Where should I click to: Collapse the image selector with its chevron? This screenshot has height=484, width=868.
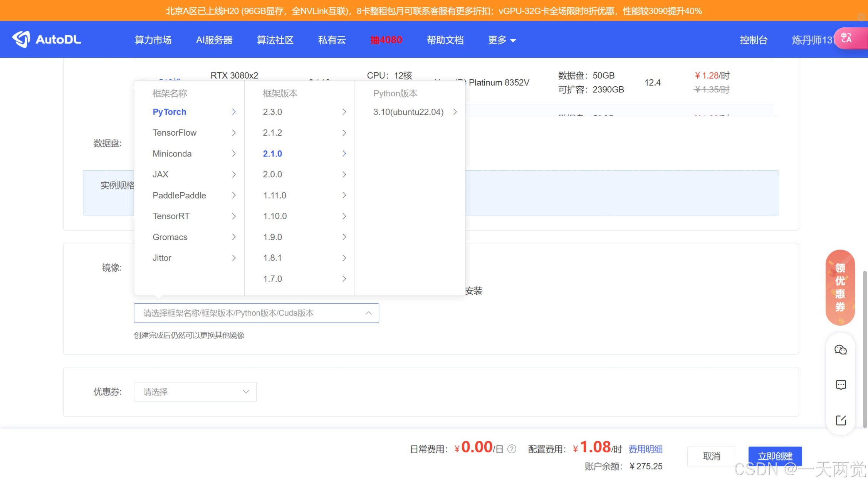(368, 313)
